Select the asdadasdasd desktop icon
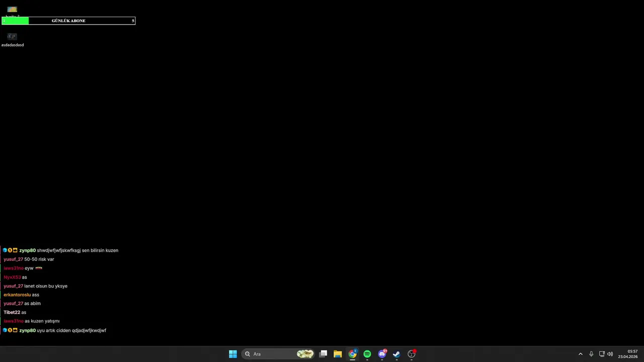Viewport: 644px width, 362px height. (12, 40)
